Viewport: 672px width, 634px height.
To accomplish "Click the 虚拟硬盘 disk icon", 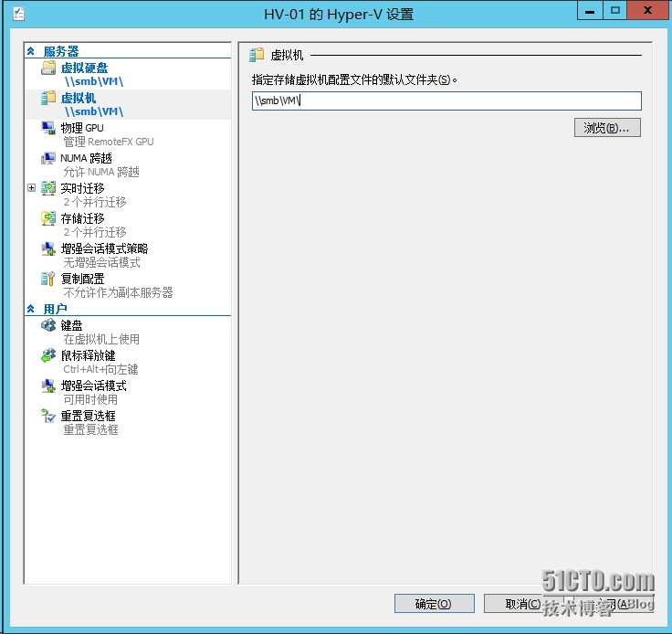I will [48, 68].
